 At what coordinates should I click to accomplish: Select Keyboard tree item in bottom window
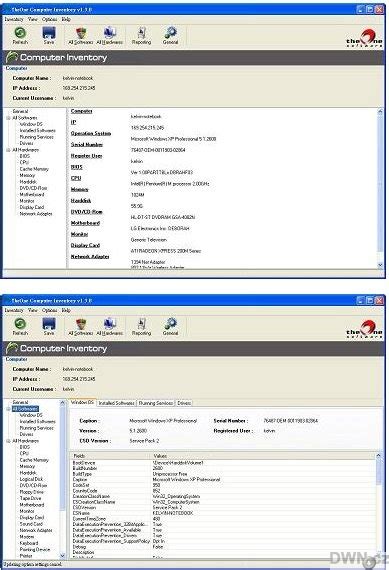pyautogui.click(x=29, y=543)
